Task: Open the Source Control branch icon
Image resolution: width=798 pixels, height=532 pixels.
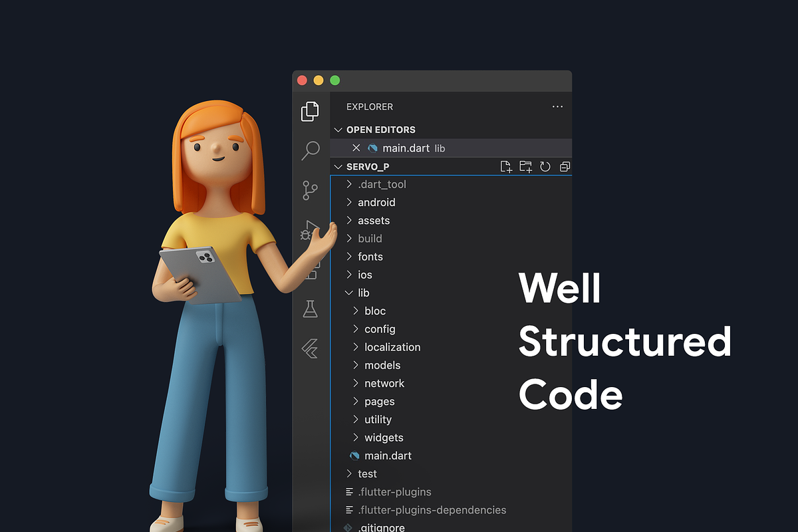Action: (x=310, y=190)
